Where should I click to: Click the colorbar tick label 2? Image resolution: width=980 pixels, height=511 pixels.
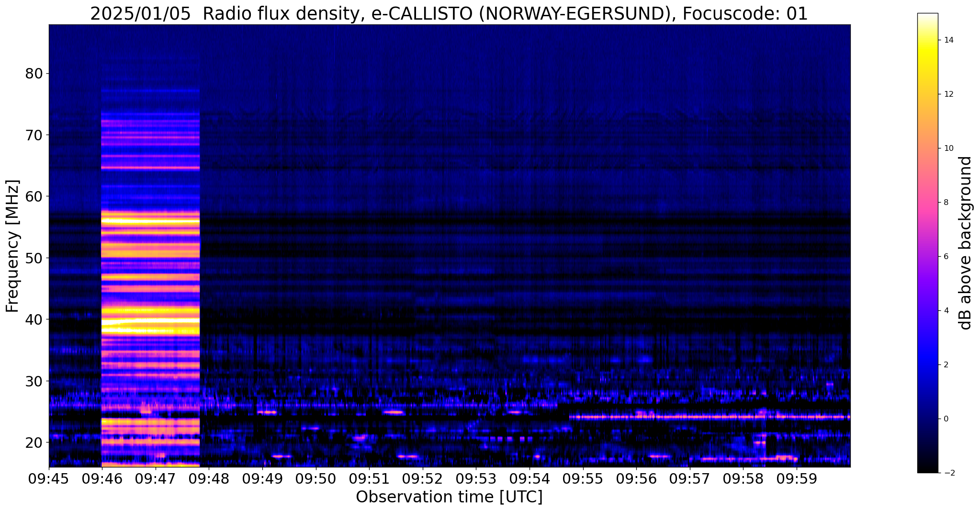tap(946, 365)
